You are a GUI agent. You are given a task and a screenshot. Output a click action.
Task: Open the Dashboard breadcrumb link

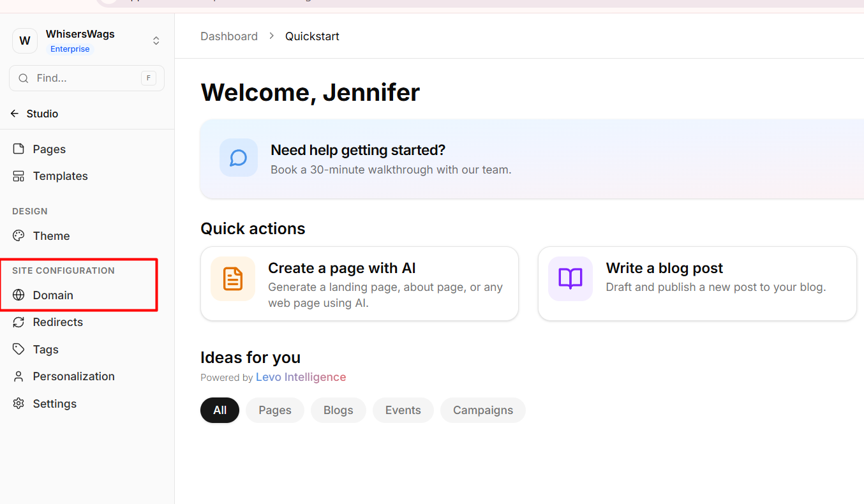(229, 36)
